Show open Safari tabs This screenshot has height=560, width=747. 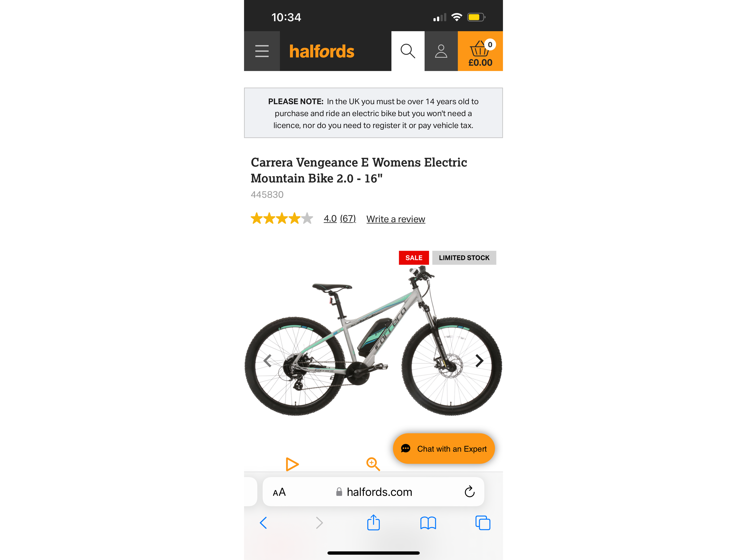483,523
